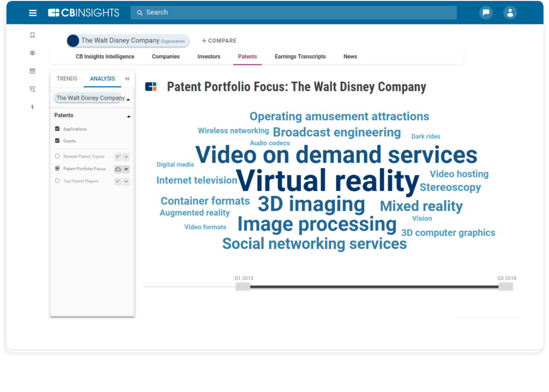The height and width of the screenshot is (392, 549).
Task: Switch to the Companies tab
Action: (x=166, y=56)
